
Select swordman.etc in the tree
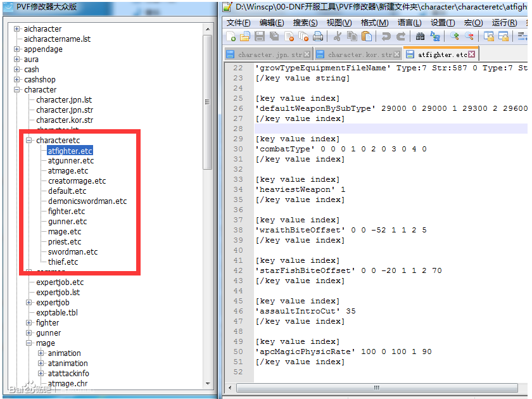pos(73,252)
